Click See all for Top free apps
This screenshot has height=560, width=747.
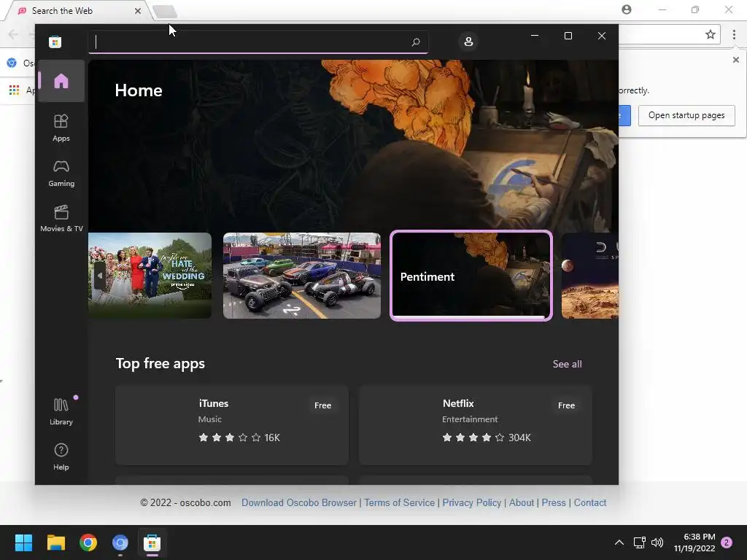(x=567, y=364)
